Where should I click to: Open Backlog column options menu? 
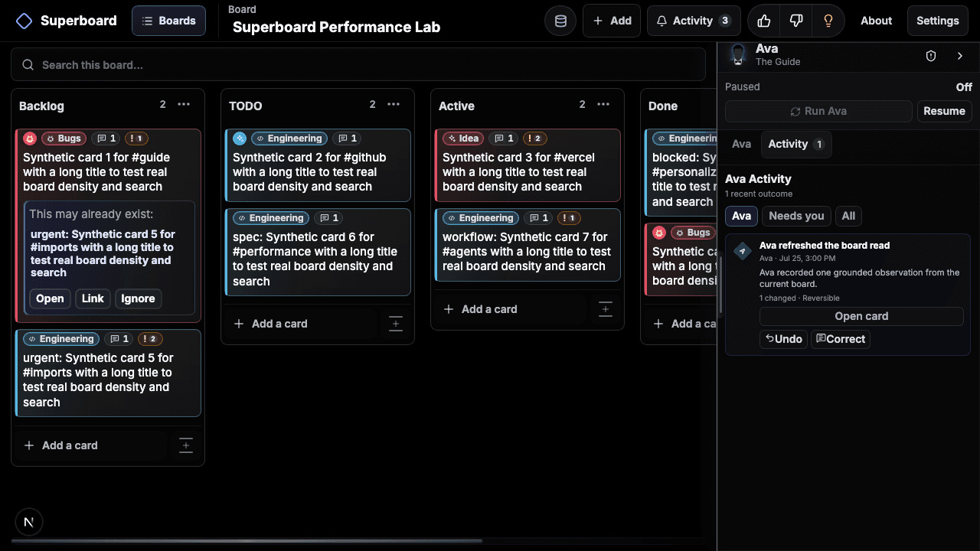click(184, 105)
